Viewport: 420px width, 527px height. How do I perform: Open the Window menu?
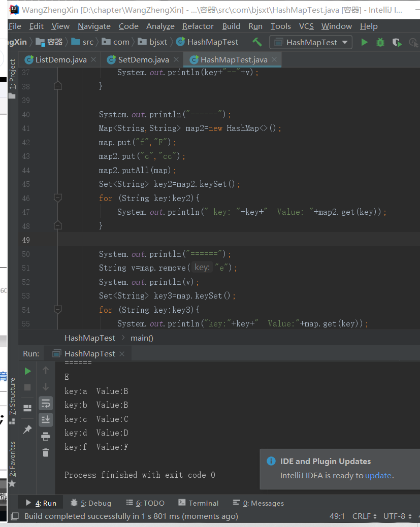[336, 26]
